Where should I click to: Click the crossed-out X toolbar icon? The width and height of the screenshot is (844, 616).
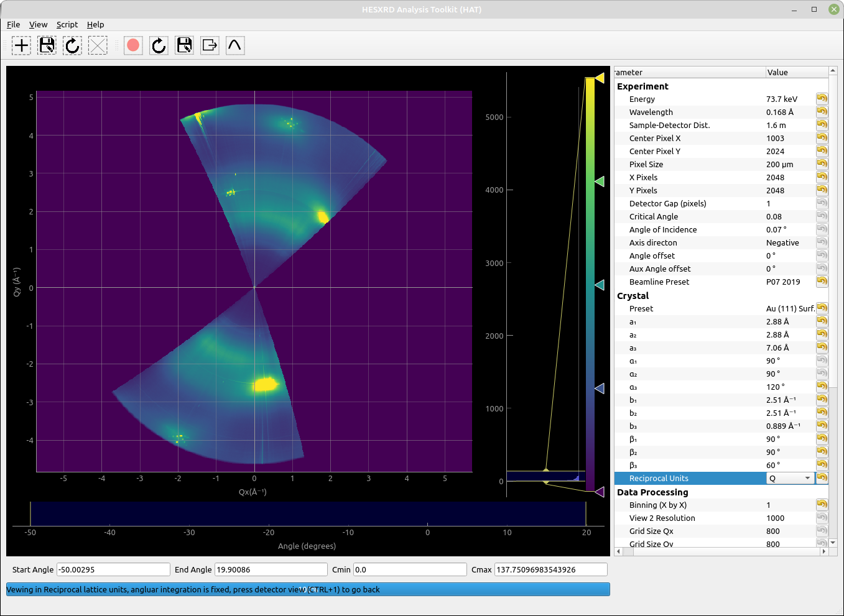tap(98, 45)
